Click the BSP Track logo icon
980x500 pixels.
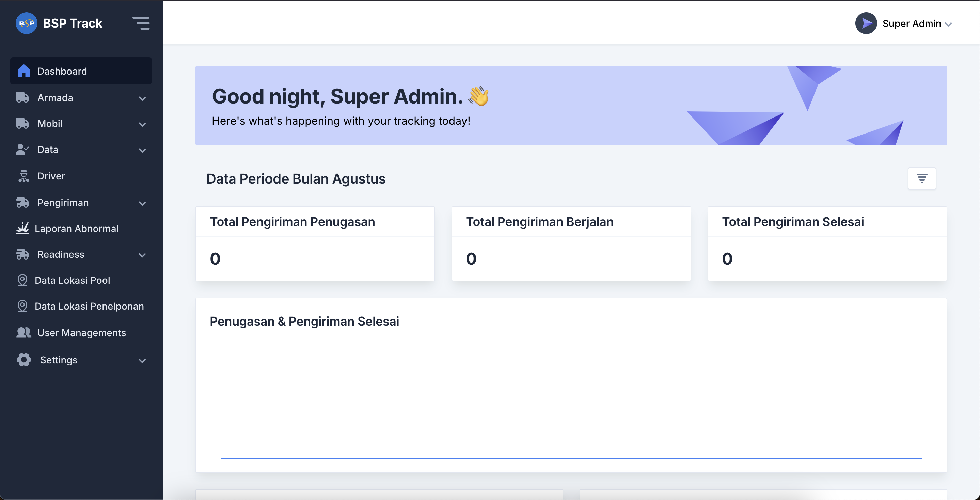click(26, 23)
